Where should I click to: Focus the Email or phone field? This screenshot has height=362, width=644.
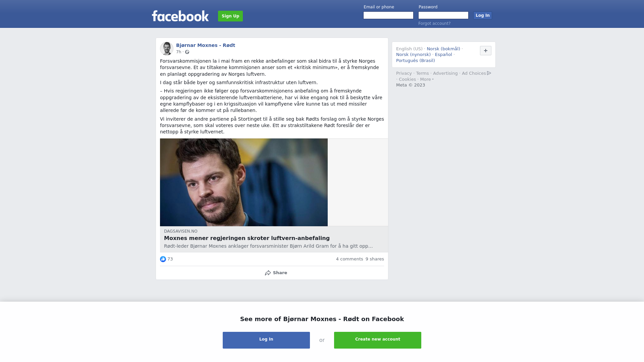pyautogui.click(x=388, y=15)
